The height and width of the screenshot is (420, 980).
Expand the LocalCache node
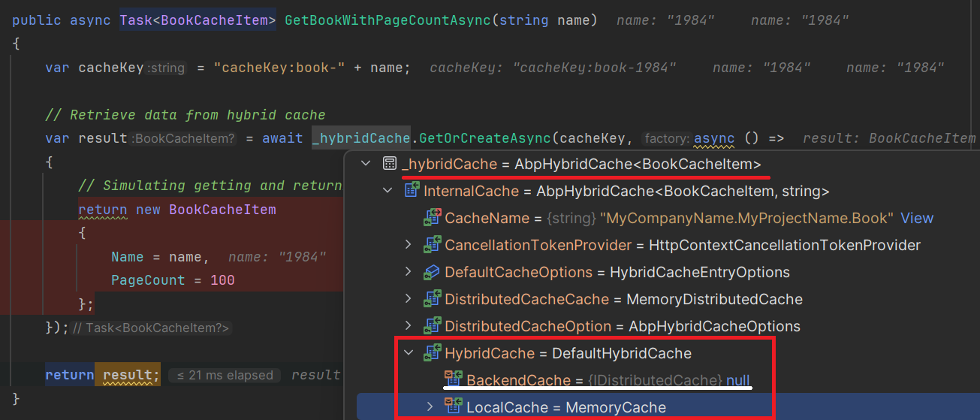(430, 407)
